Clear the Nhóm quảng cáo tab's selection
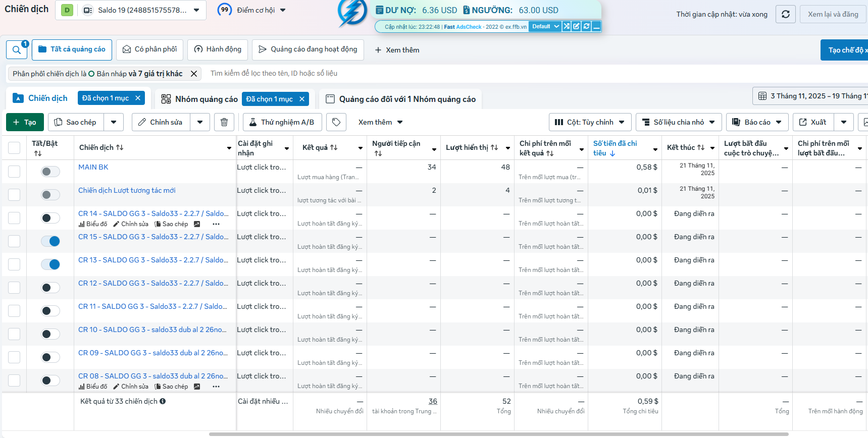Screen dimensions: 868x438 tap(302, 99)
